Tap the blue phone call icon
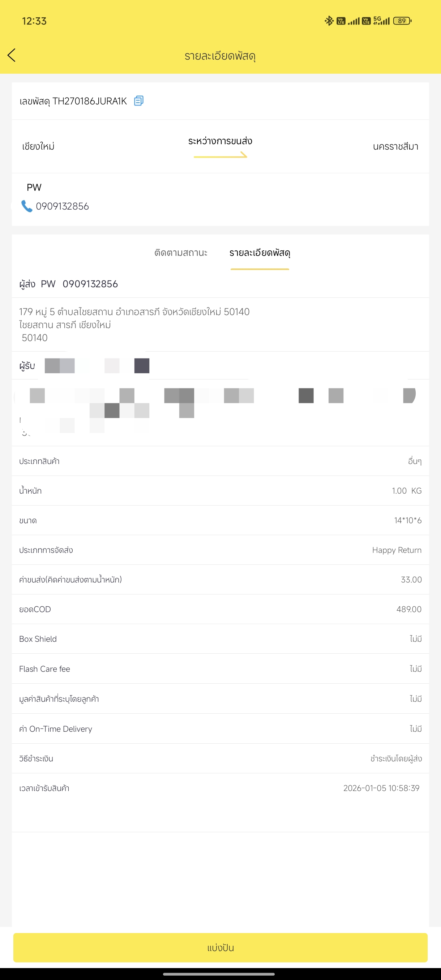 [27, 206]
